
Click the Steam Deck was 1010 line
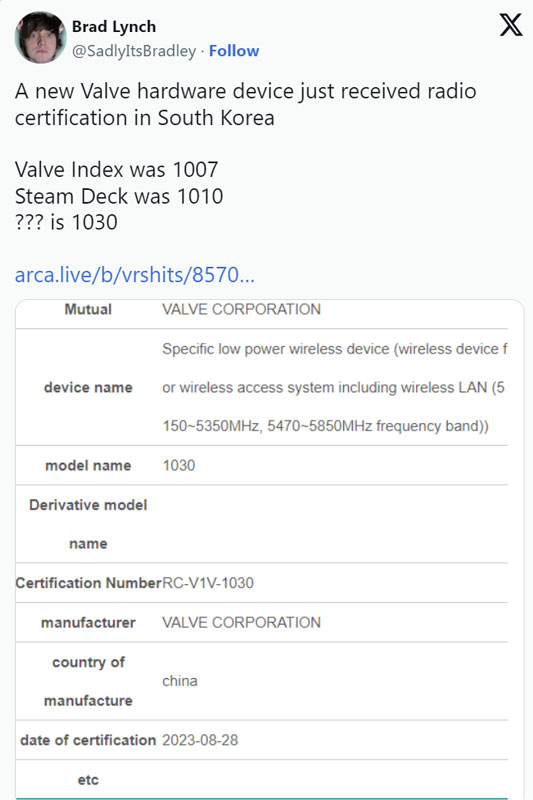pos(119,196)
